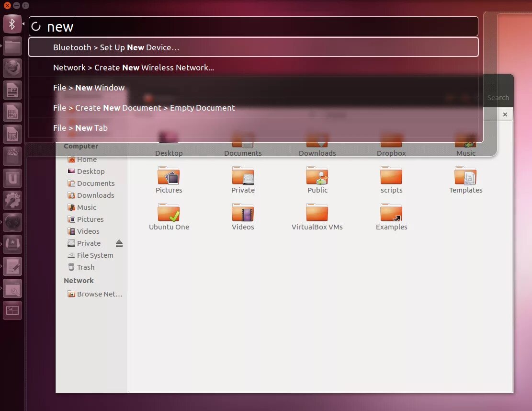Open LibreOffice Calc from the launcher
The image size is (532, 411).
(12, 113)
